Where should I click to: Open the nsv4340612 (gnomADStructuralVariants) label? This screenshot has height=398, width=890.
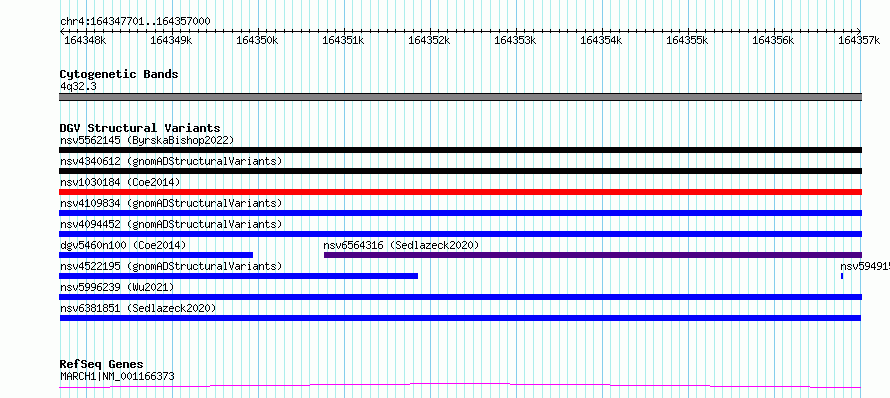pos(171,161)
